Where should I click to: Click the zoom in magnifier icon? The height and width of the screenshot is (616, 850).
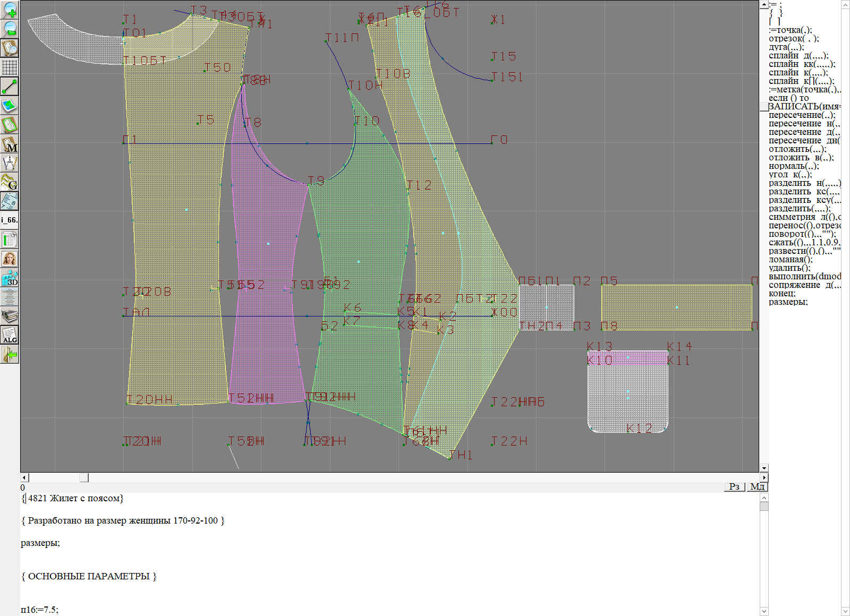10,10
